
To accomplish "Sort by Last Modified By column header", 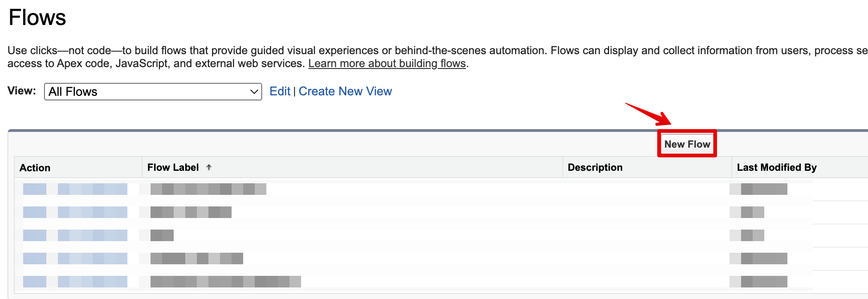I will (x=776, y=168).
